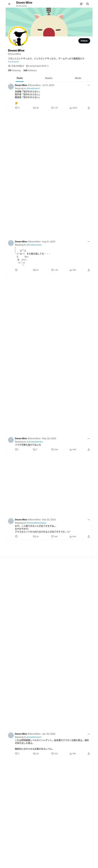The width and height of the screenshot is (98, 868).
Task: Click the Grok icon in the header
Action: tap(81, 4)
